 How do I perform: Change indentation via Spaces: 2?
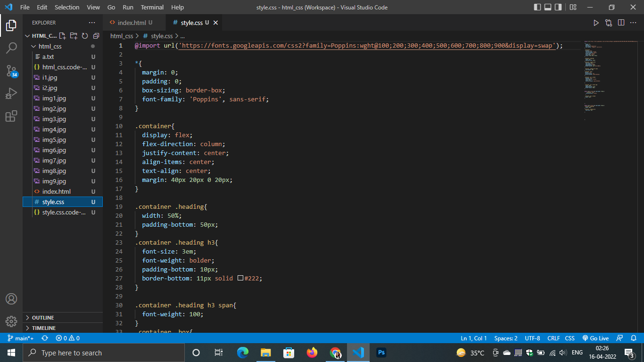coord(506,338)
